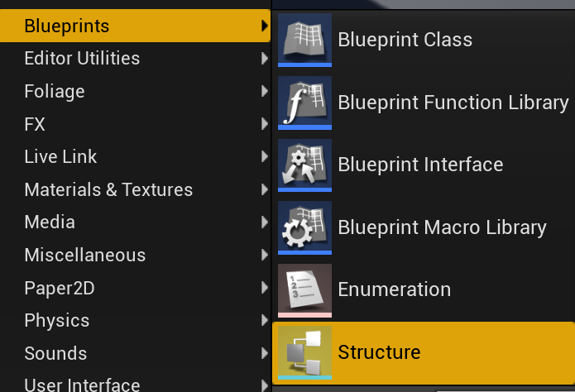Select the Blueprint Function Library icon
Image resolution: width=575 pixels, height=392 pixels.
point(304,103)
